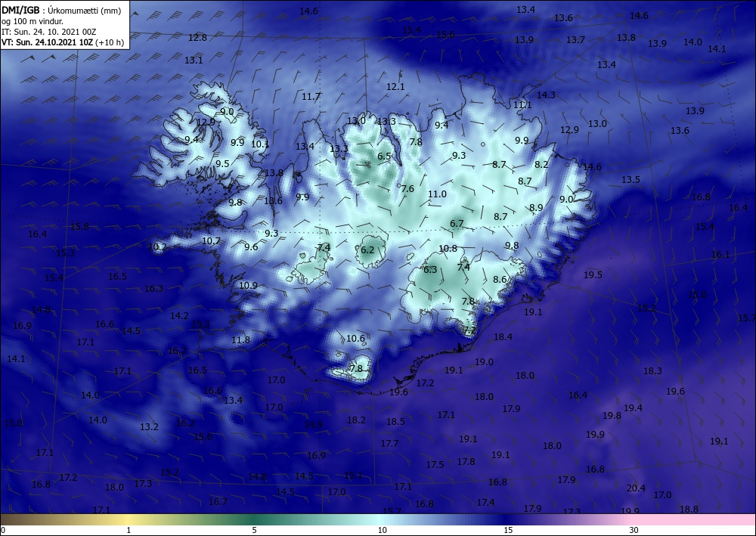Click the map value 6.5
756x536 pixels.
(384, 156)
